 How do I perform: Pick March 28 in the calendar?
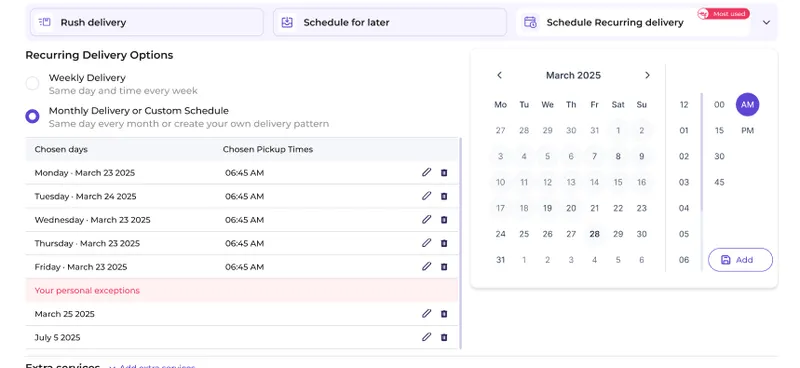(x=594, y=234)
